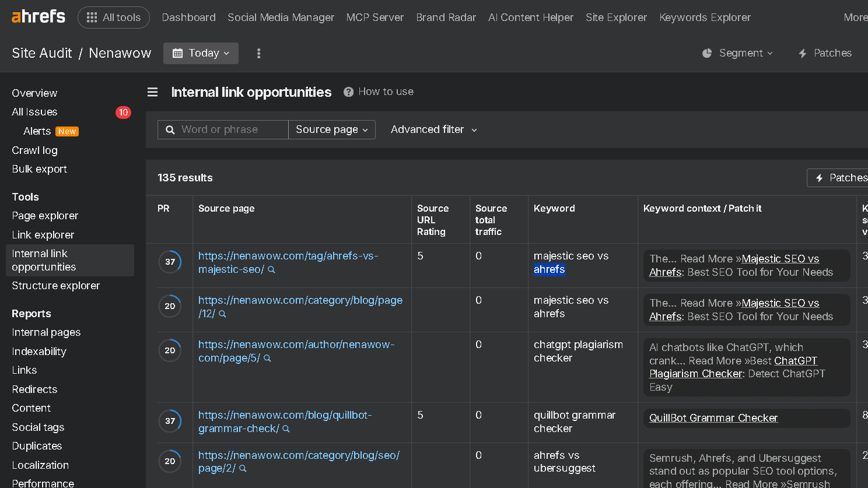
Task: Expand the Advanced filter dropdown
Action: pos(434,129)
